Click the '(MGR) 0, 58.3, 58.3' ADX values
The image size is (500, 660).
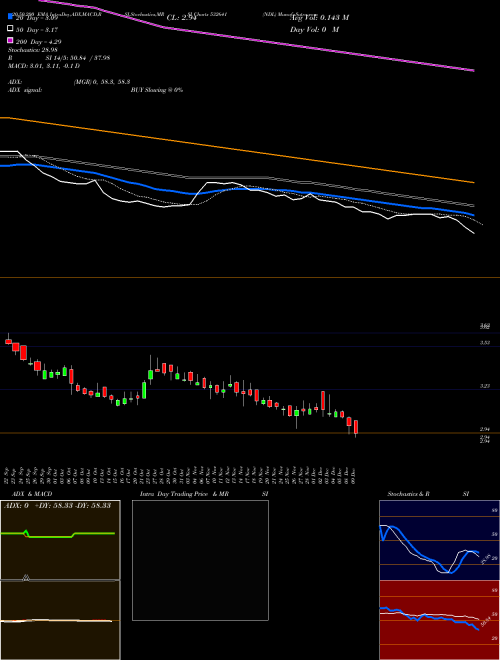pos(101,82)
